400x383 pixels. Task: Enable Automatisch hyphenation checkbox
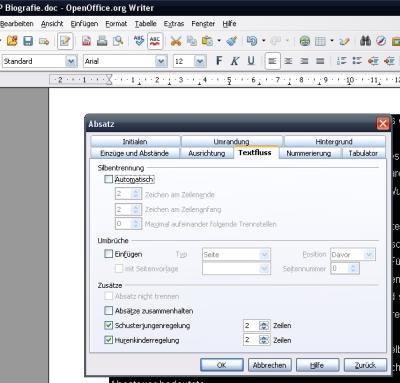pos(109,179)
